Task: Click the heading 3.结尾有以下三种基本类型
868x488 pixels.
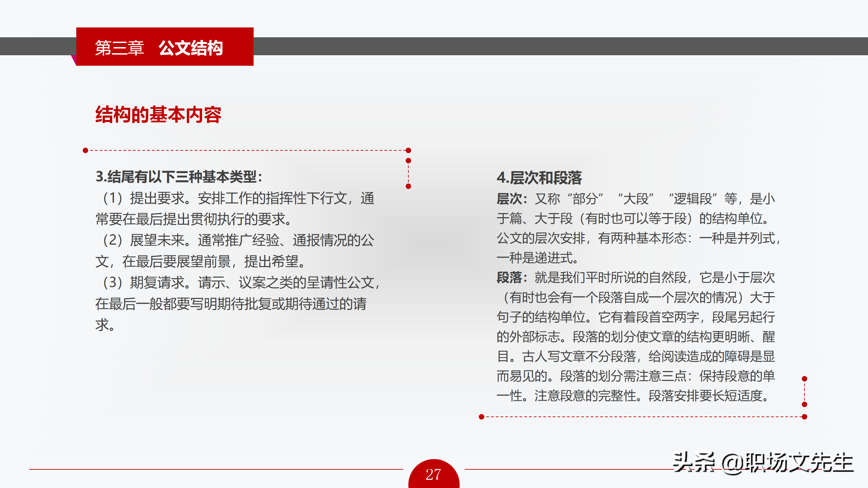Action: point(179,177)
